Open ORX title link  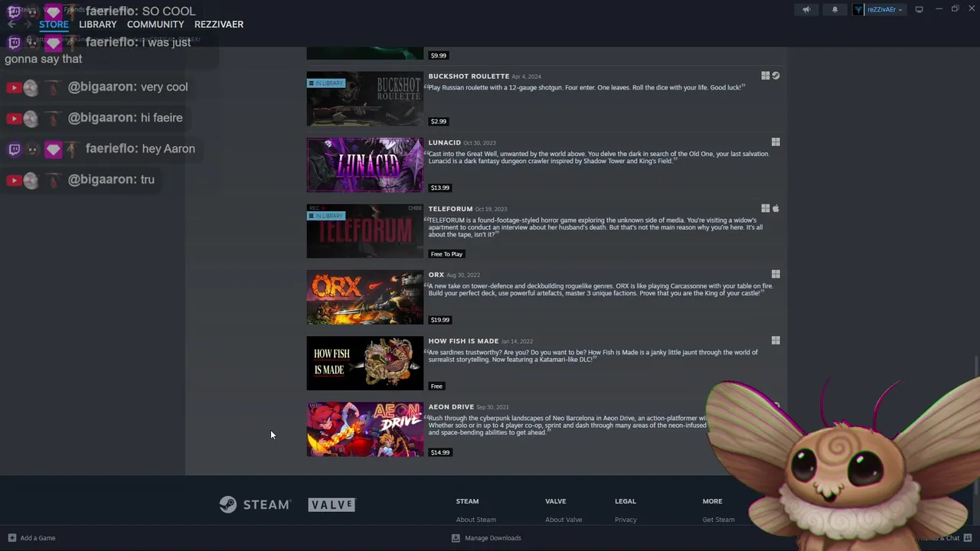click(x=436, y=275)
